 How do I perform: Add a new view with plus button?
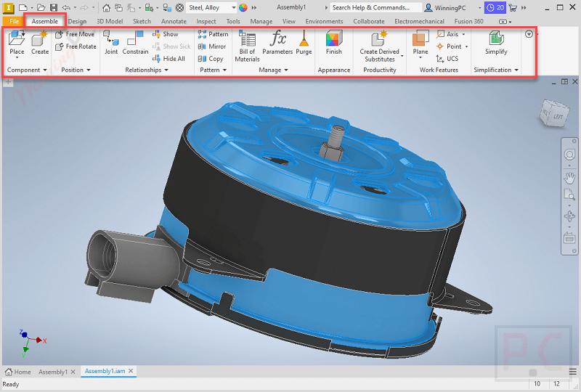coord(8,82)
